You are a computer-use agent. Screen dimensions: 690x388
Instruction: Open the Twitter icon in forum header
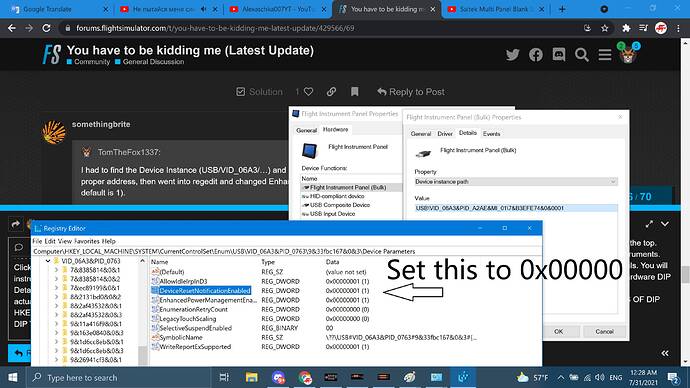click(x=512, y=55)
